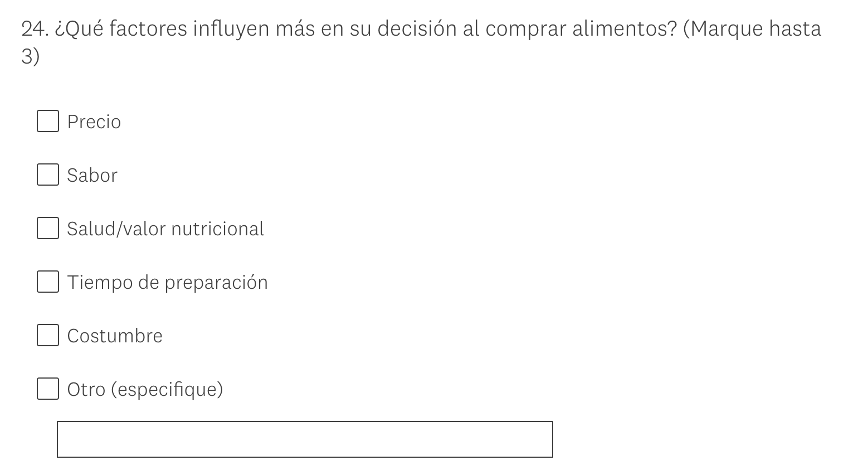The height and width of the screenshot is (465, 868).
Task: Choose price as a food buying factor
Action: 48,122
